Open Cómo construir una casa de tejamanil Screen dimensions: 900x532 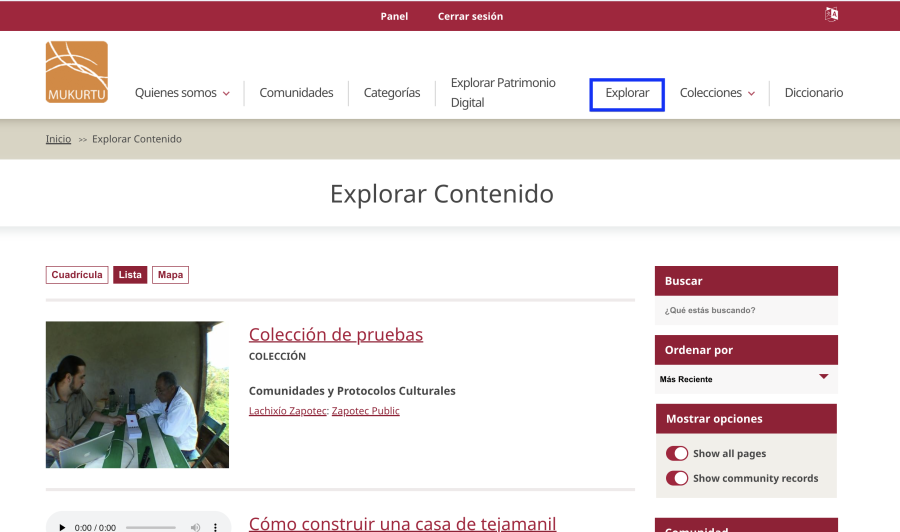pos(402,523)
